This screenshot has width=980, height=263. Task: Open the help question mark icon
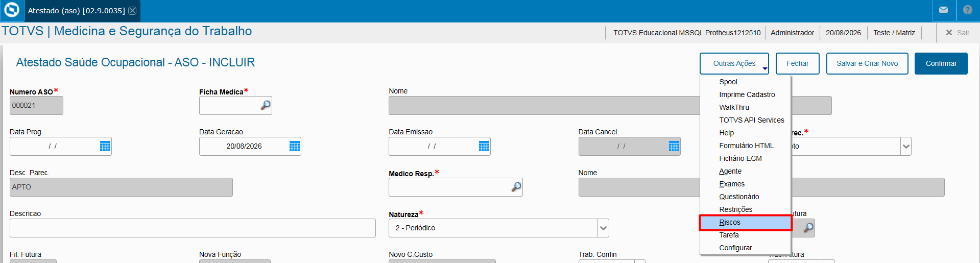[968, 10]
